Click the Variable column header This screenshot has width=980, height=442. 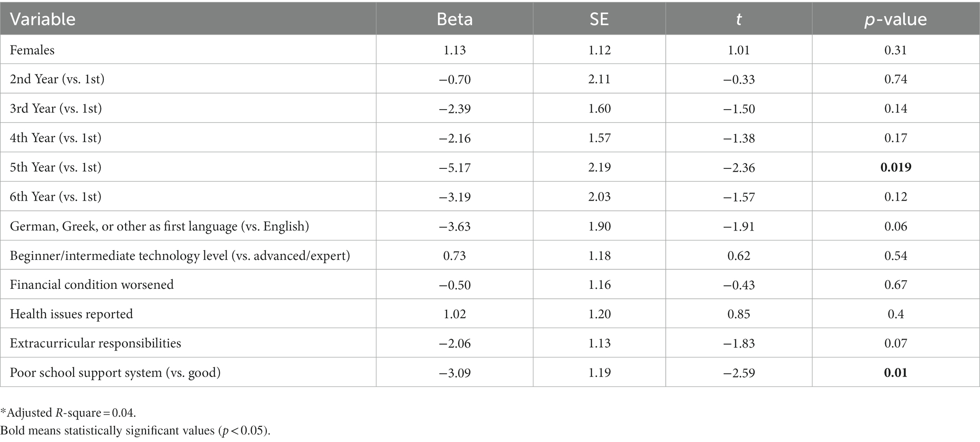pos(43,19)
